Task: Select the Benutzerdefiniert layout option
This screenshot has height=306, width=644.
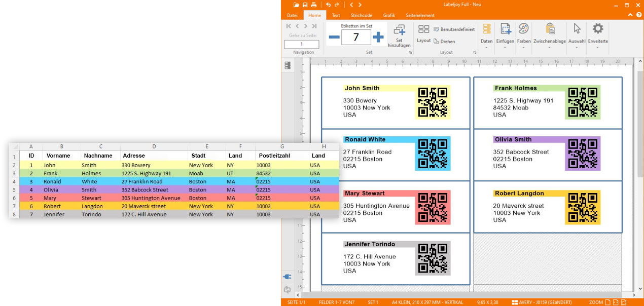Action: pos(454,29)
